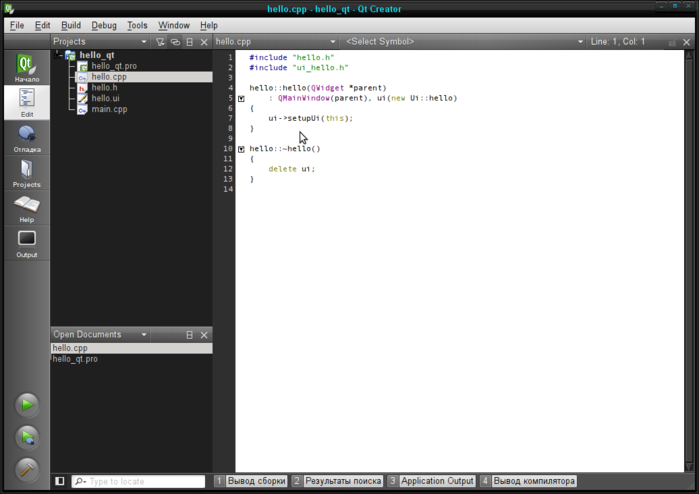Screen dimensions: 699x494
Task: Fold the destructor block at line 10
Action: point(241,149)
